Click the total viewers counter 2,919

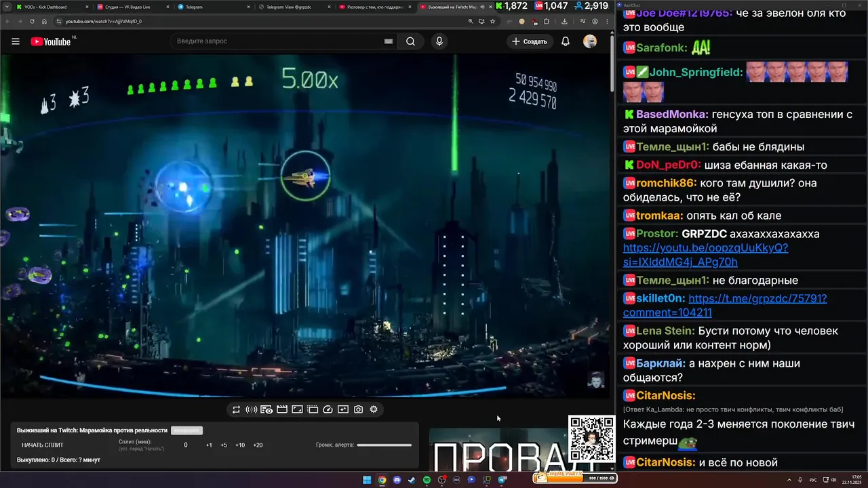592,6
